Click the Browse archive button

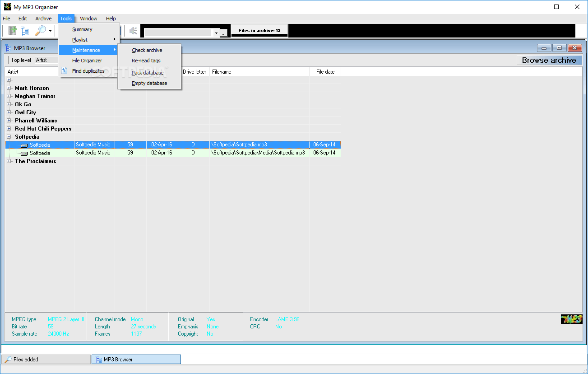[549, 60]
